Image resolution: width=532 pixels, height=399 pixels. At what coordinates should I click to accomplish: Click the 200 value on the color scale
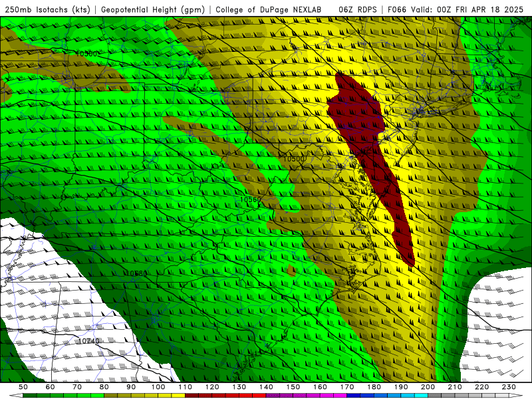point(428,387)
